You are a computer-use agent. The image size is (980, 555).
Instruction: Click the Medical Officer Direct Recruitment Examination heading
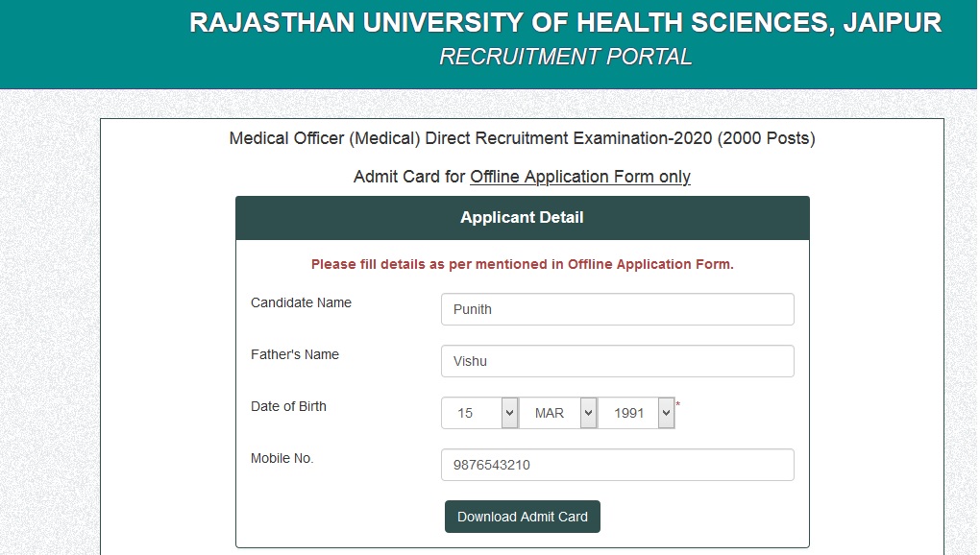523,138
